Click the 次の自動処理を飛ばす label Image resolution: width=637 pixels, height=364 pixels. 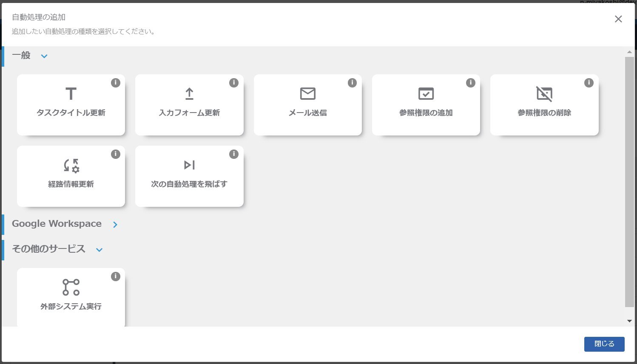189,184
